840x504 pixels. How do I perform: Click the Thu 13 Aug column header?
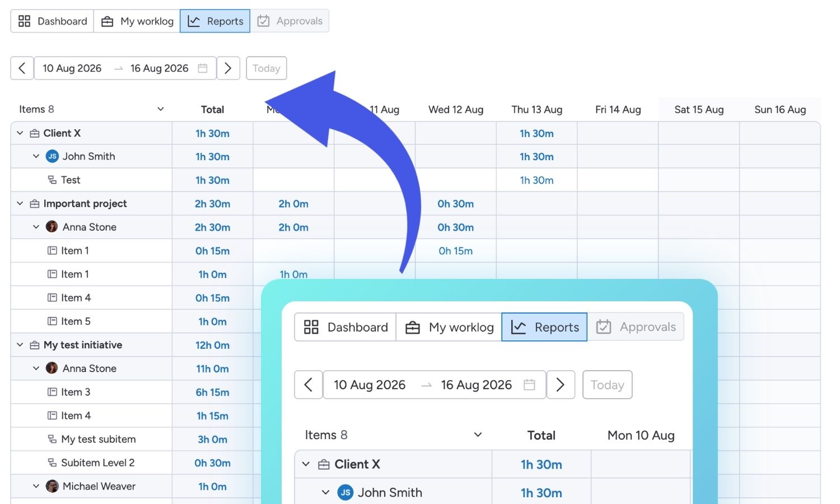tap(536, 110)
